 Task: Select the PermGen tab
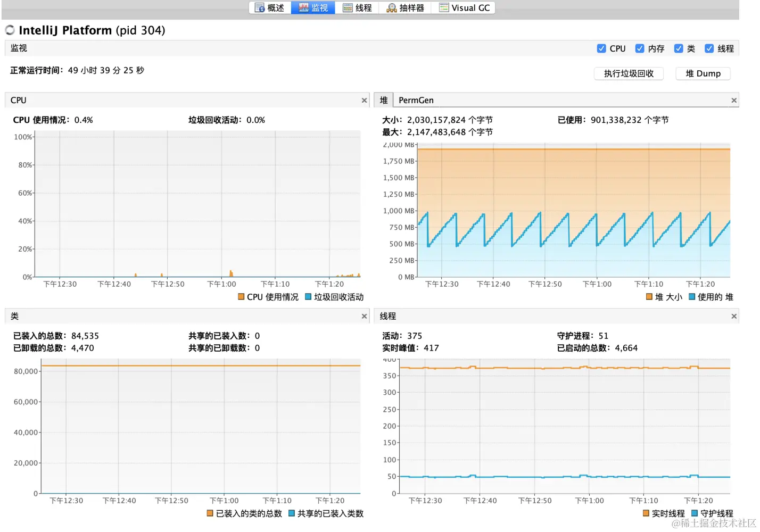pos(416,100)
